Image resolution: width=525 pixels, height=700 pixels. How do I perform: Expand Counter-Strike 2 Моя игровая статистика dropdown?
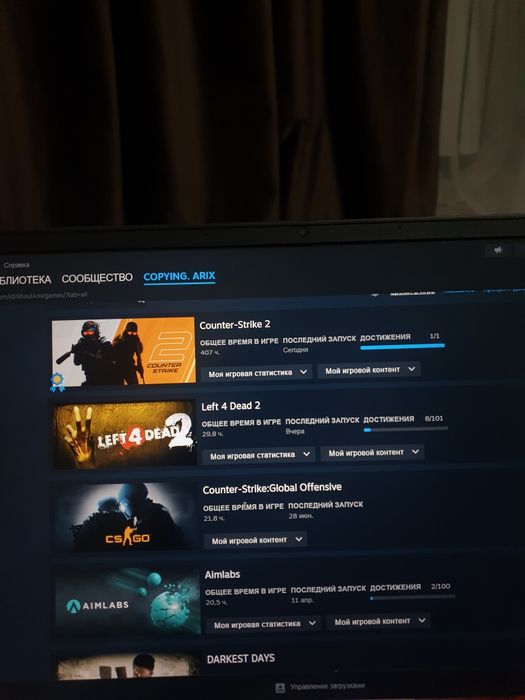tap(256, 372)
